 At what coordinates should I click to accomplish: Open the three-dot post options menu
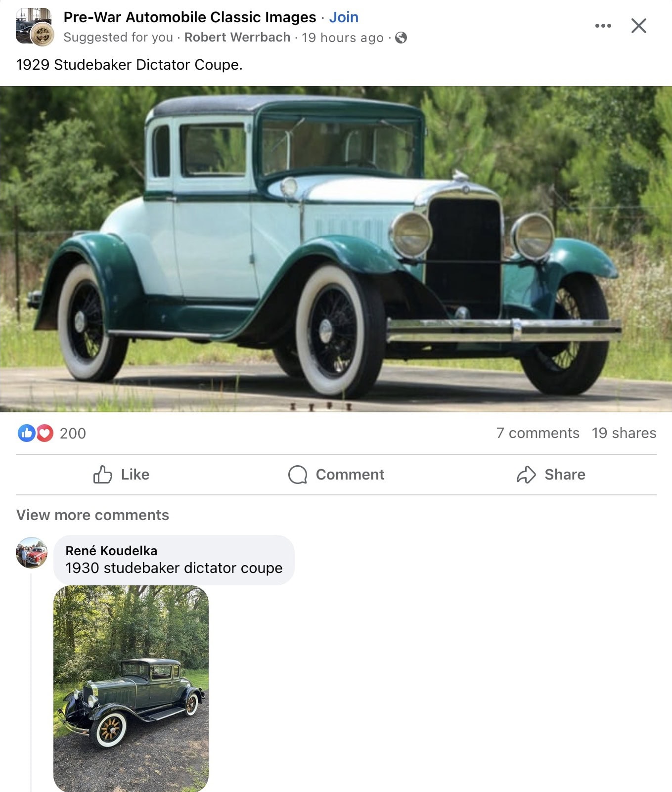[603, 26]
